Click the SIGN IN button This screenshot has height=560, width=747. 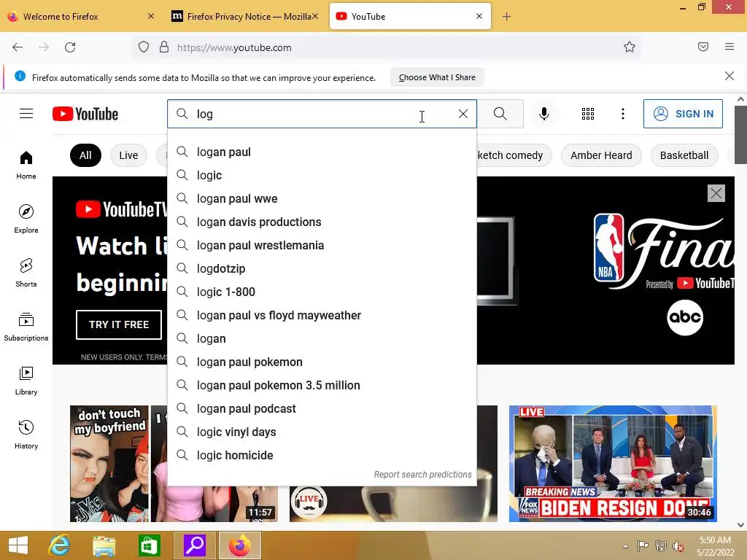coord(683,114)
